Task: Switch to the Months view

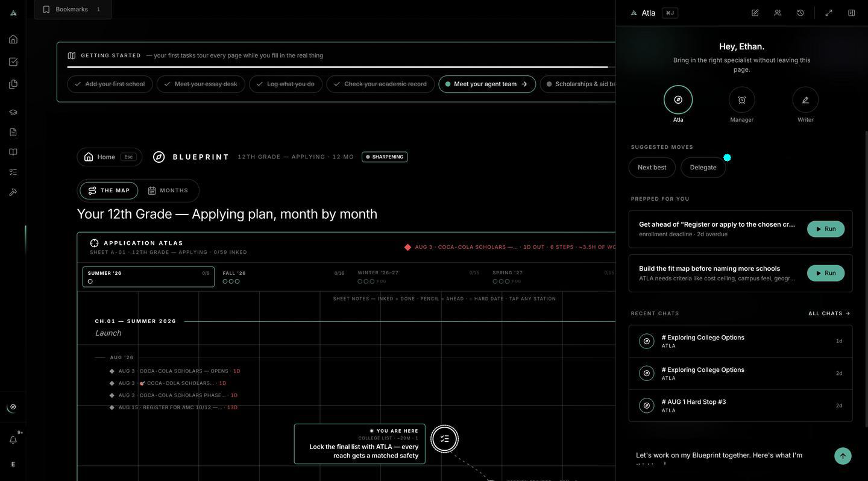Action: (x=168, y=190)
